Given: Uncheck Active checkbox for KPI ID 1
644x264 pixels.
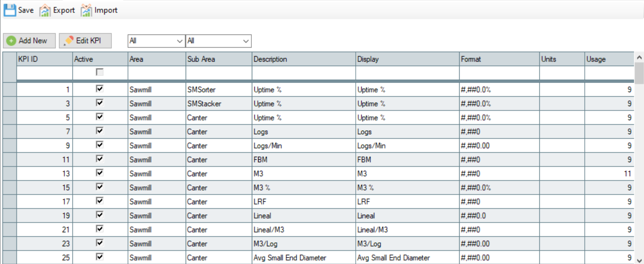Looking at the screenshot, I should [x=100, y=89].
